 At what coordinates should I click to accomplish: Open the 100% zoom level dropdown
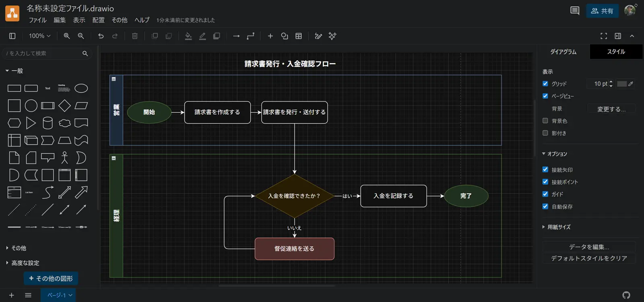39,36
